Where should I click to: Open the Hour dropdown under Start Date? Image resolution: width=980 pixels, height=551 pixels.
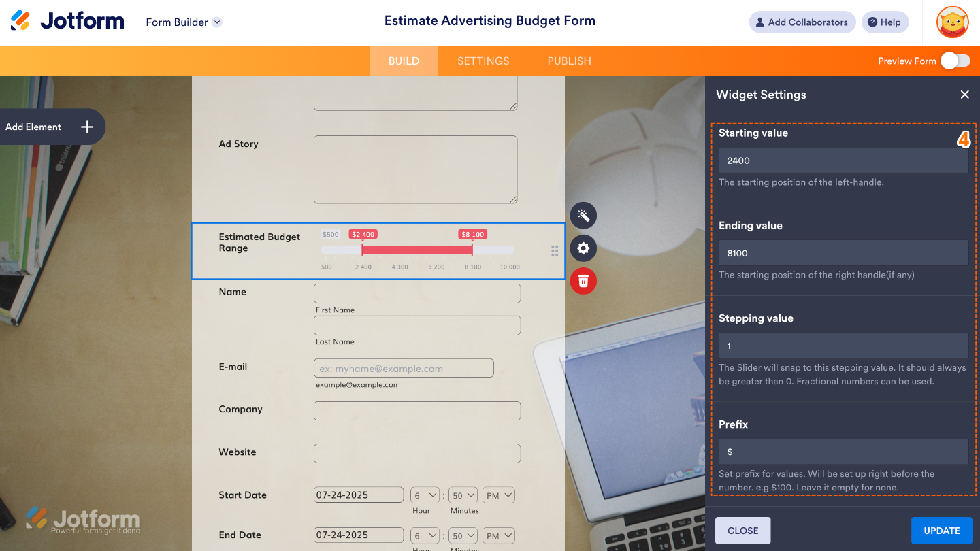pyautogui.click(x=424, y=495)
